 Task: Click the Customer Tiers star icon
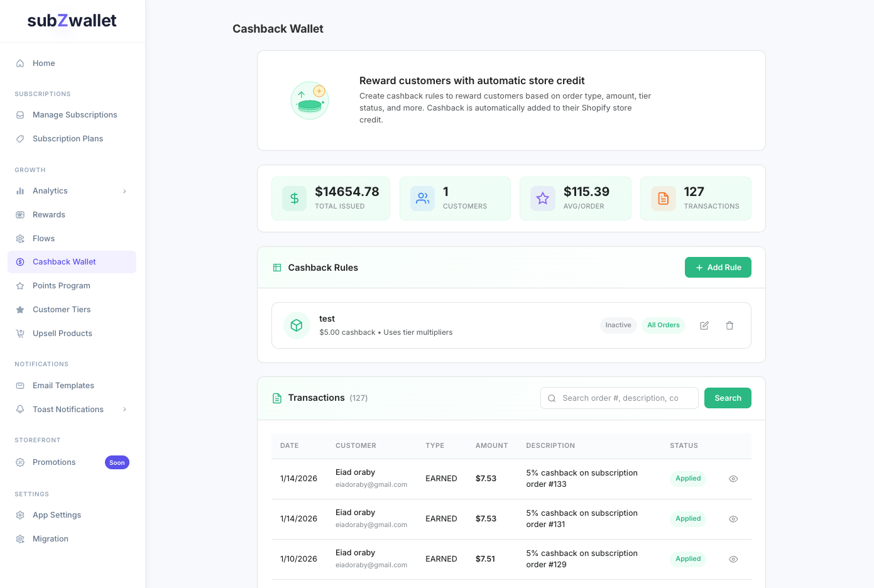click(x=20, y=310)
